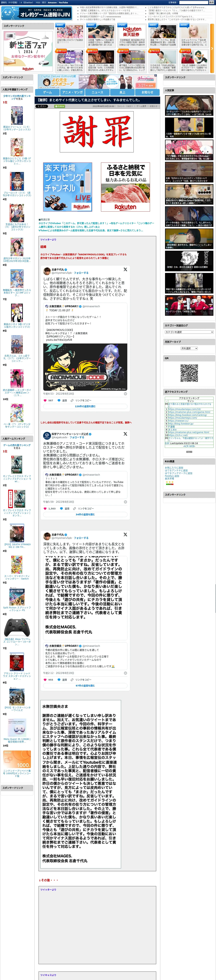Click the ACR WEB text link

pos(189,446)
